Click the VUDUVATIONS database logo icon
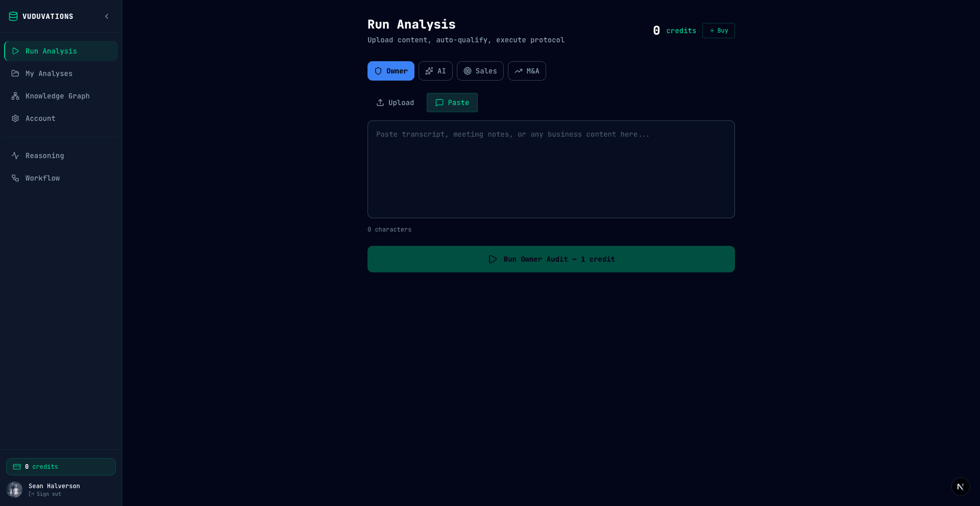The image size is (980, 506). point(13,16)
